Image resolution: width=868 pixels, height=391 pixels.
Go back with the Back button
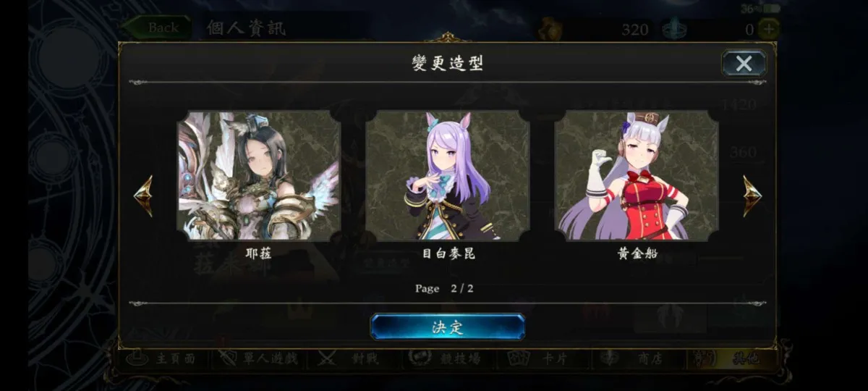157,28
